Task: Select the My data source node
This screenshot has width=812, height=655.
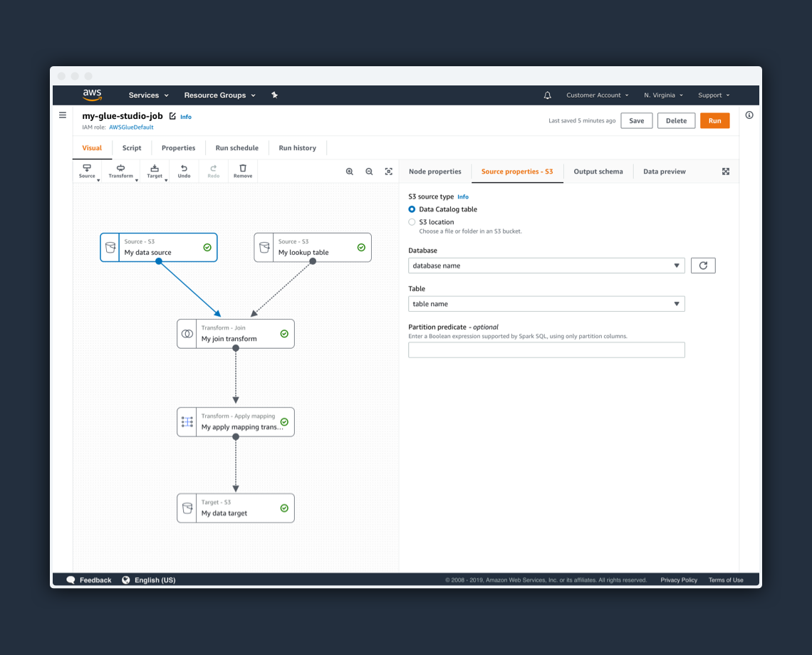Action: coord(158,248)
